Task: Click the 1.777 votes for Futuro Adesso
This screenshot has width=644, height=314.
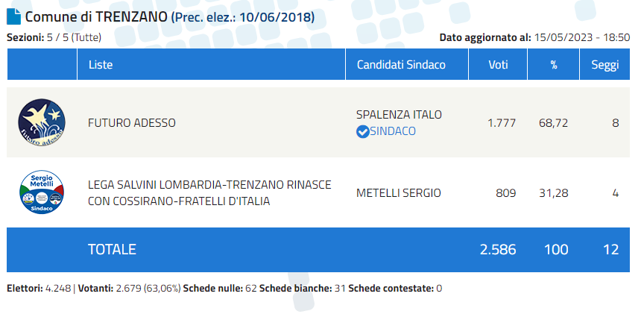Action: (x=502, y=122)
